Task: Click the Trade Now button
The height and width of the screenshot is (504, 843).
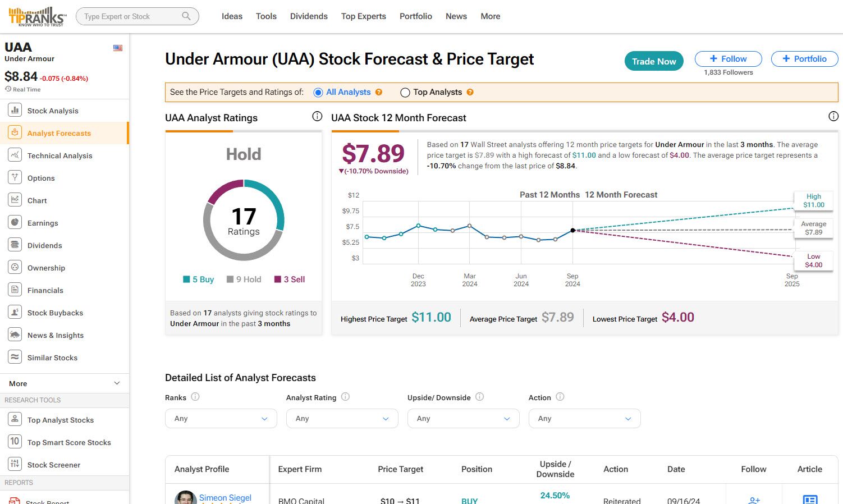Action: tap(654, 61)
